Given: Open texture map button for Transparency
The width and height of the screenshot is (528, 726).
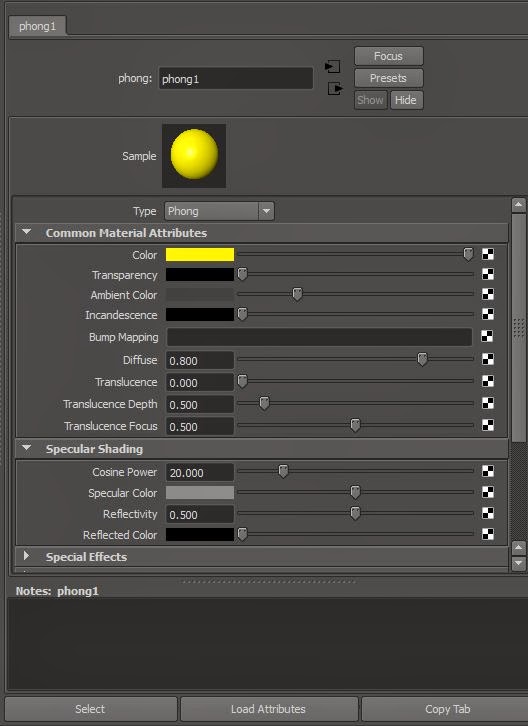Looking at the screenshot, I should [488, 274].
